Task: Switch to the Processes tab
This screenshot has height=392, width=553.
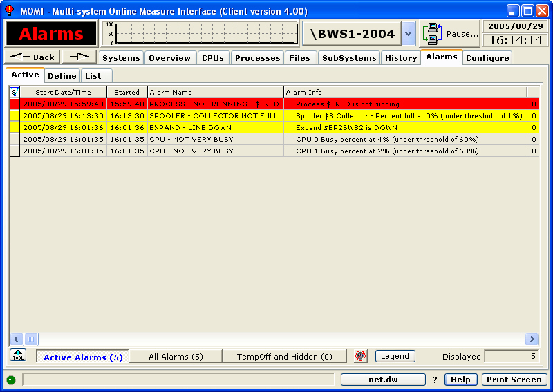Action: click(257, 58)
